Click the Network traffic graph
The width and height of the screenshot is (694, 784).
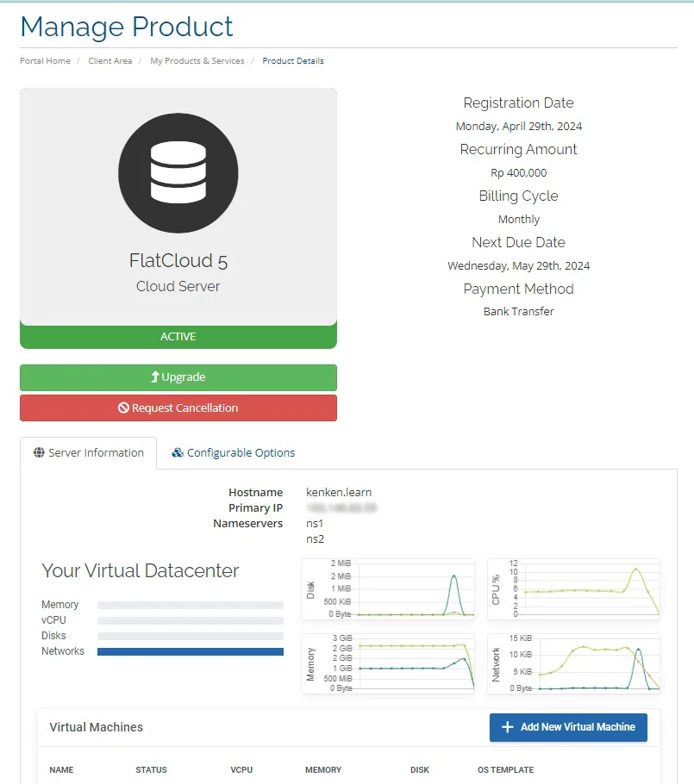[x=574, y=663]
